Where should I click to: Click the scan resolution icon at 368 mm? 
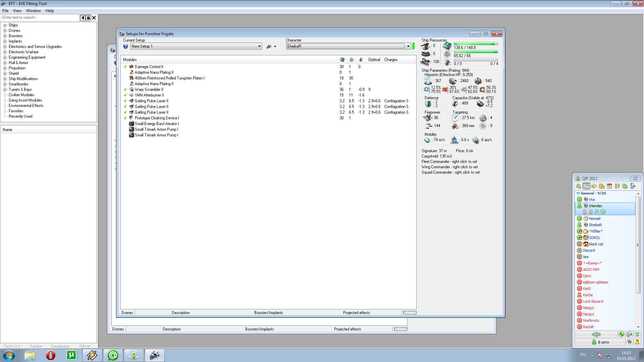pyautogui.click(x=455, y=126)
